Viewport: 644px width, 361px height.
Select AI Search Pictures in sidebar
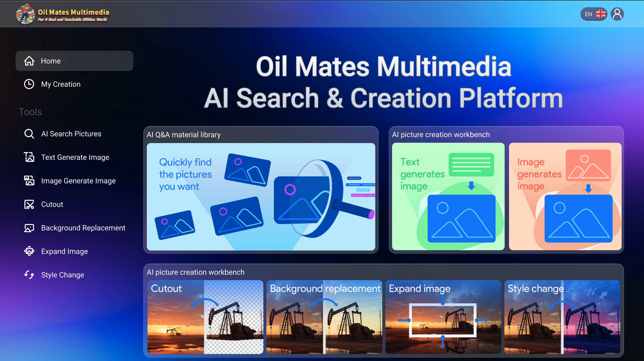(x=74, y=134)
